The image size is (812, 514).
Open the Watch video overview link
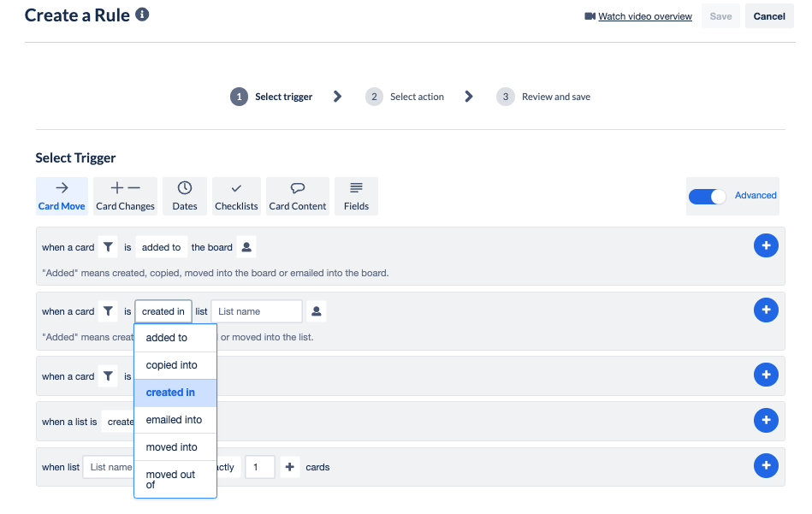click(643, 16)
